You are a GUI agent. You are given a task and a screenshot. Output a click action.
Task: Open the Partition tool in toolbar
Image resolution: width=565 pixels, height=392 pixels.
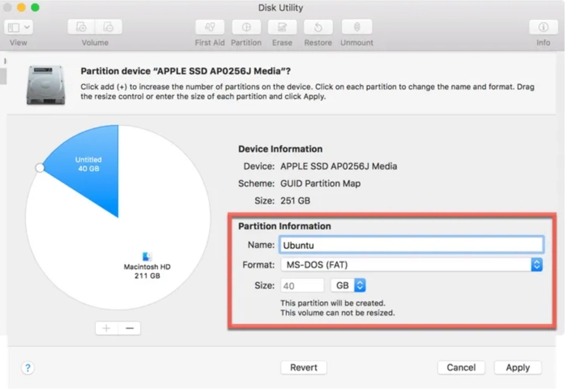click(x=246, y=28)
